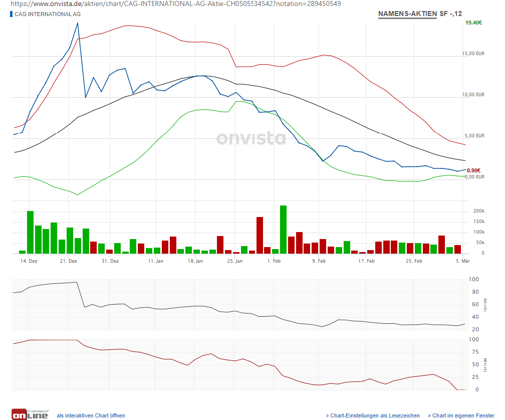This screenshot has height=420, width=505.
Task: Click the '150k' volume axis label
Action: pos(479,222)
